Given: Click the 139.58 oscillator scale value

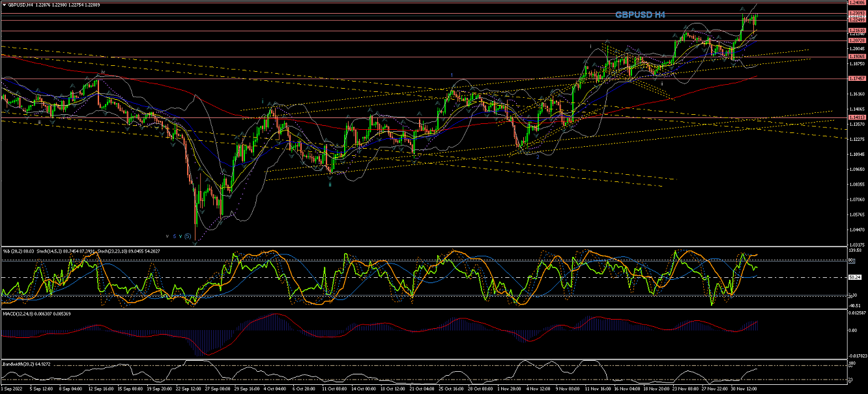Looking at the screenshot, I should 856,250.
